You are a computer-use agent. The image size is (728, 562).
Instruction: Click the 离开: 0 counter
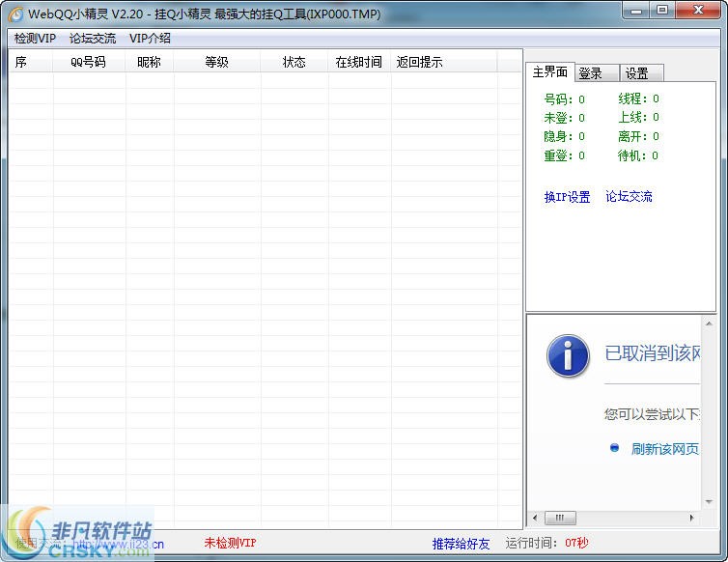coord(638,136)
